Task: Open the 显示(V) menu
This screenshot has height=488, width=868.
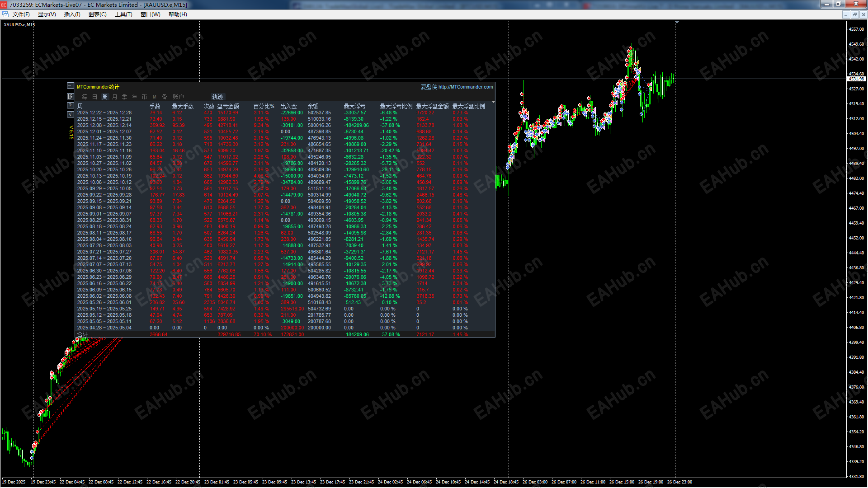Action: [x=46, y=14]
